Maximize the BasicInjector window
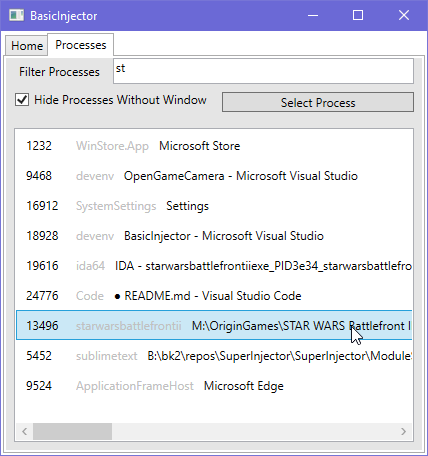Image resolution: width=428 pixels, height=456 pixels. click(x=358, y=15)
